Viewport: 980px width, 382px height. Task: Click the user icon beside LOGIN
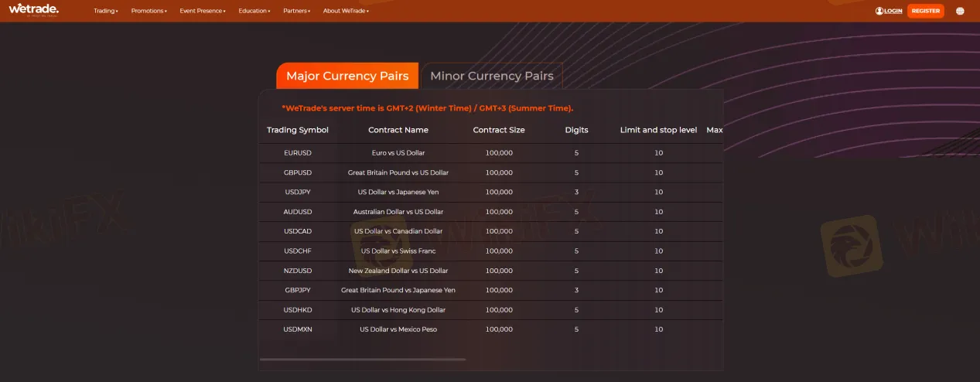(x=879, y=11)
